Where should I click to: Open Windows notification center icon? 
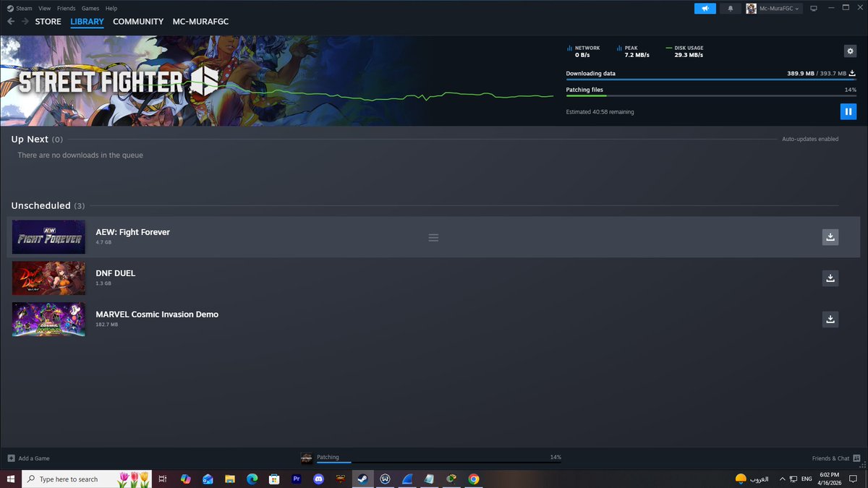854,479
